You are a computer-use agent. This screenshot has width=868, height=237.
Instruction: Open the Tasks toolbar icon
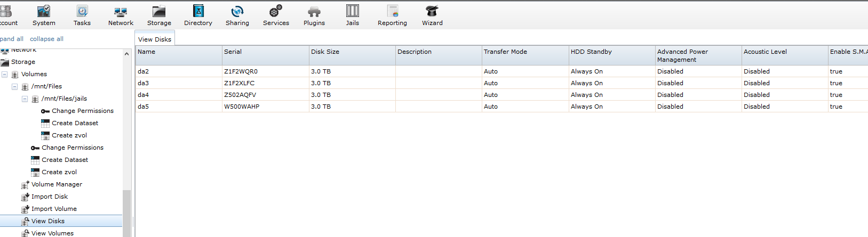coord(82,11)
